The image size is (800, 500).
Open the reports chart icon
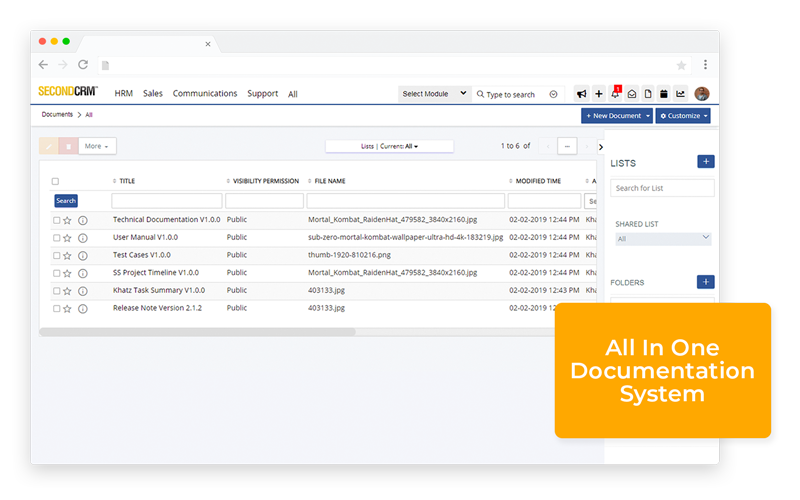(x=680, y=94)
